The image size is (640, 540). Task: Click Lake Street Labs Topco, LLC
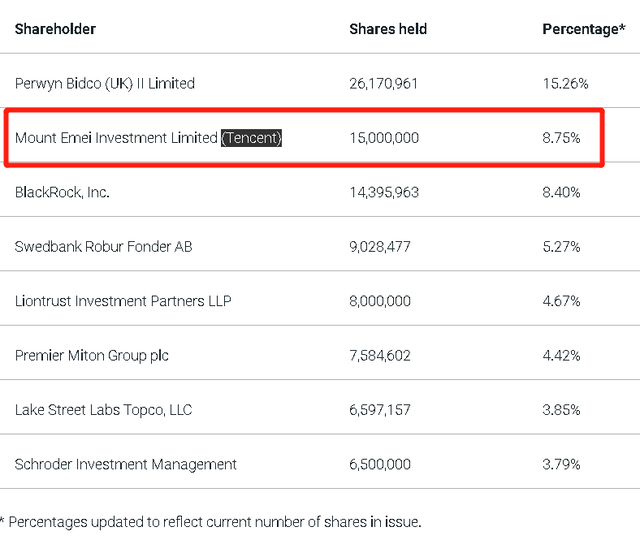[x=103, y=410]
